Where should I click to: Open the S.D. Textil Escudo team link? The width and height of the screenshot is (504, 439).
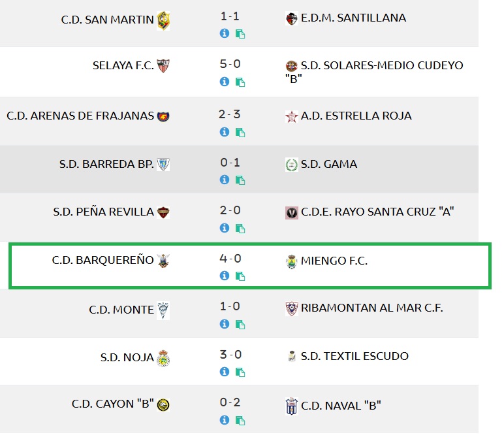(x=354, y=356)
